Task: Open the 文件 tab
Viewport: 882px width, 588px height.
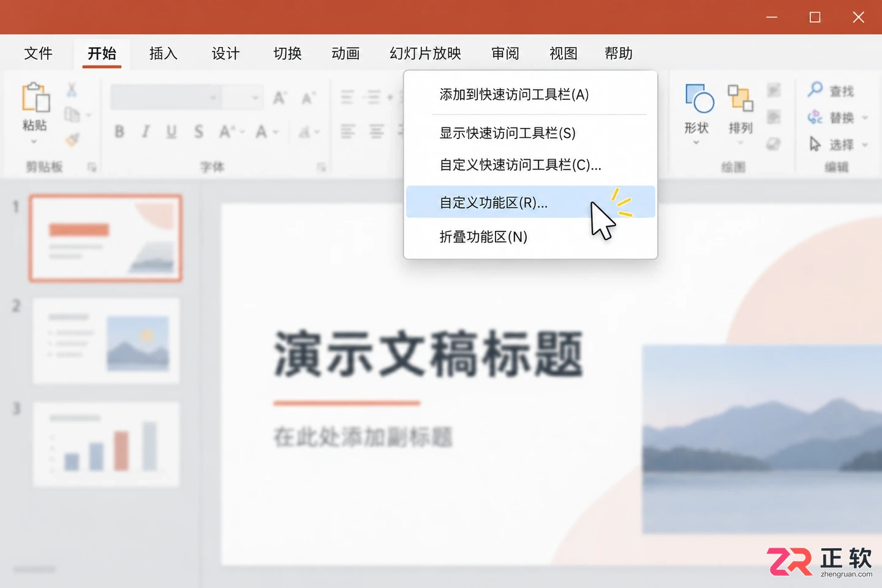Action: point(39,53)
